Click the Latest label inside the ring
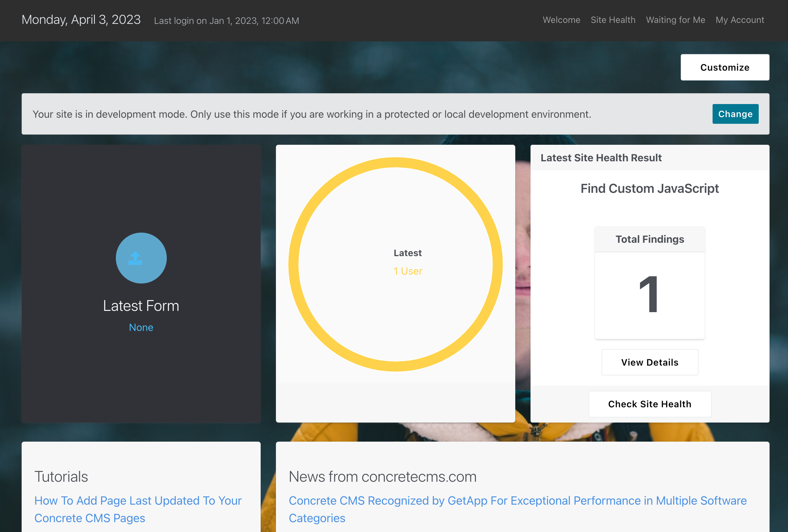The image size is (788, 532). coord(408,253)
